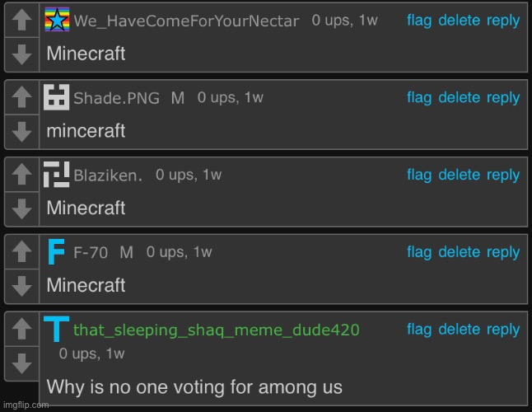Downvote We_HaveComeForYourNectar's Minecraft comment

click(21, 54)
